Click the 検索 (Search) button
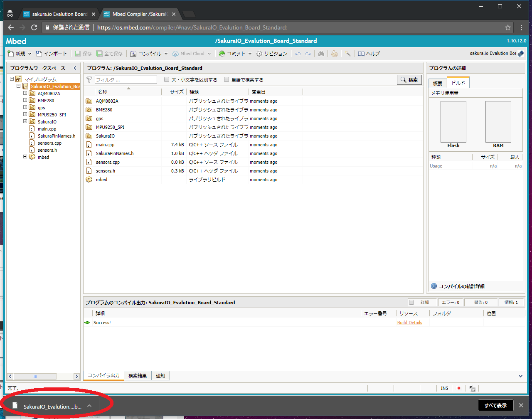 pyautogui.click(x=409, y=80)
